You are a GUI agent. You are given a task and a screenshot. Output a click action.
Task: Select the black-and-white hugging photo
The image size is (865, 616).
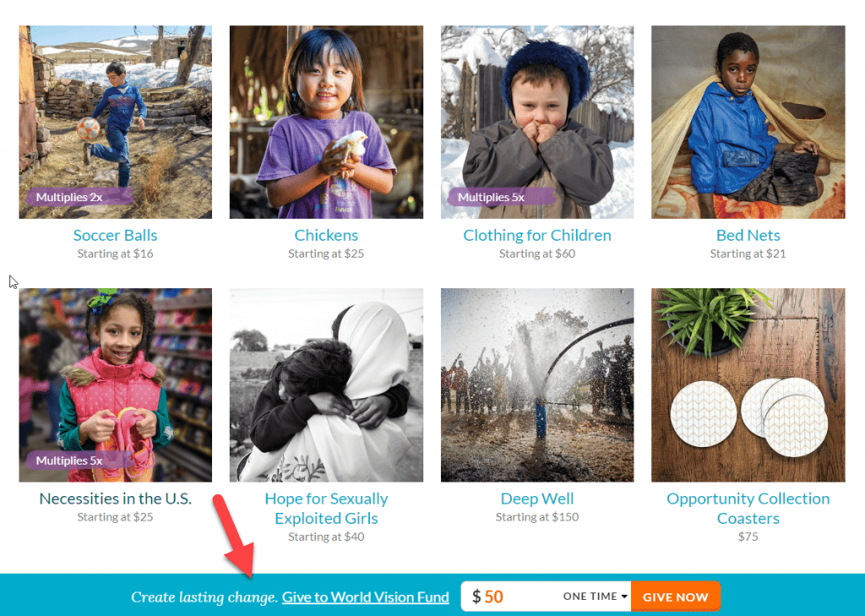(x=326, y=384)
